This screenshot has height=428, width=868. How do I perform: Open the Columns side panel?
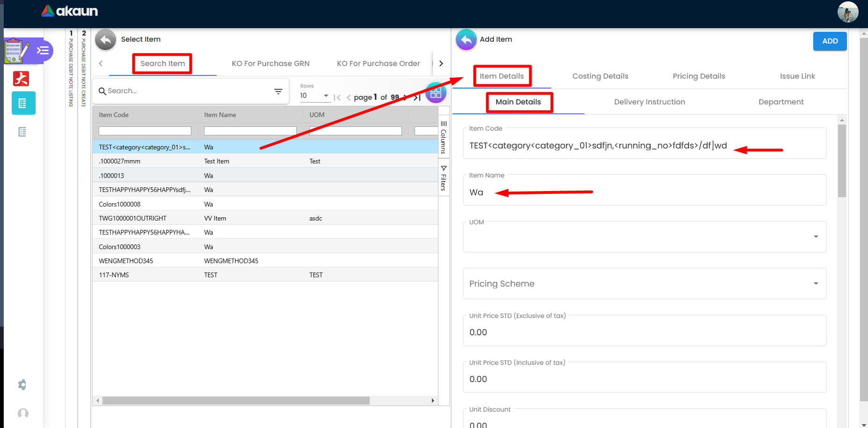point(444,137)
